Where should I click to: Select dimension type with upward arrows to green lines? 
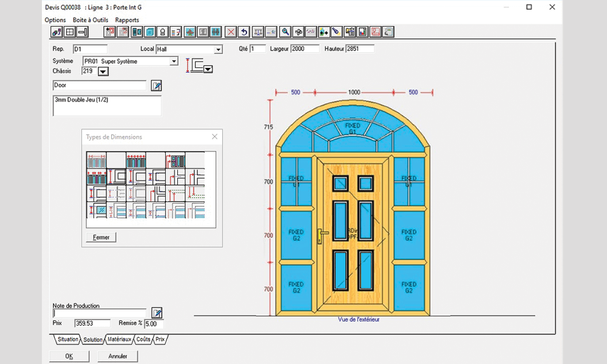coord(176,193)
